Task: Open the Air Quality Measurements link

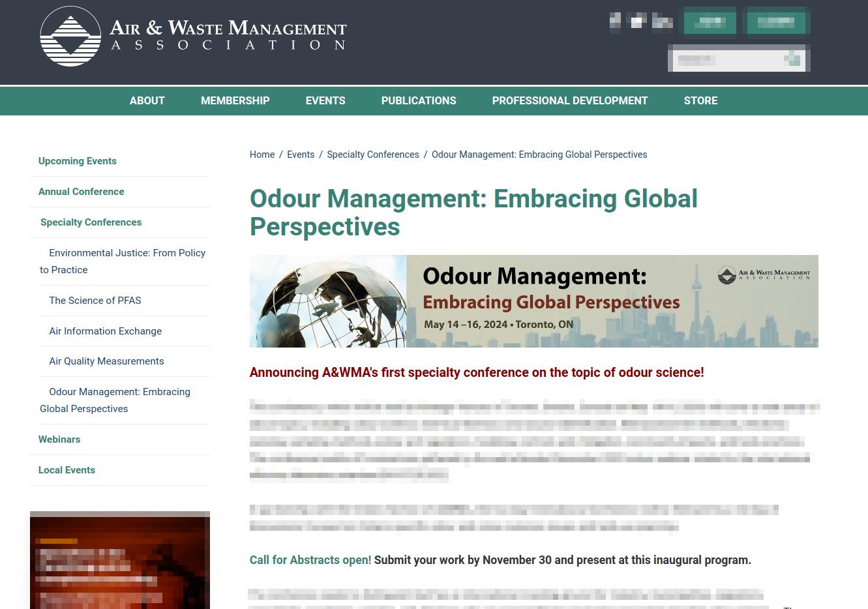Action: point(107,361)
